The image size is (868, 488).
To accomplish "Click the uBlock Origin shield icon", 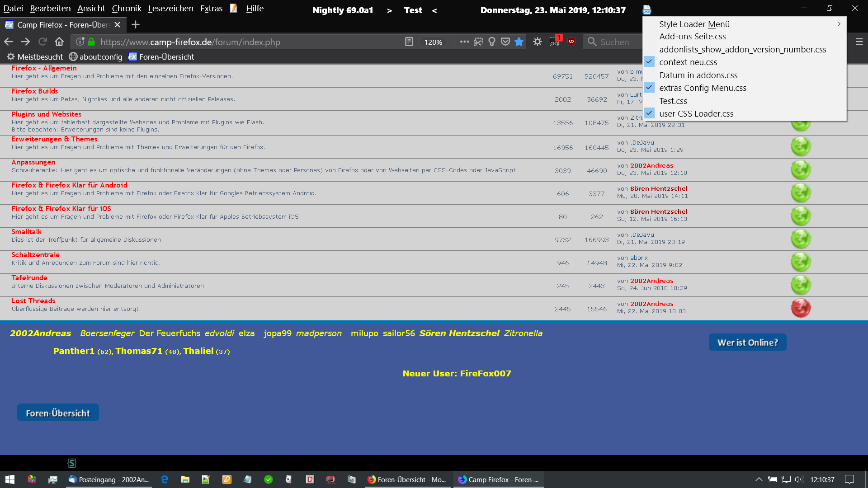I will (571, 42).
